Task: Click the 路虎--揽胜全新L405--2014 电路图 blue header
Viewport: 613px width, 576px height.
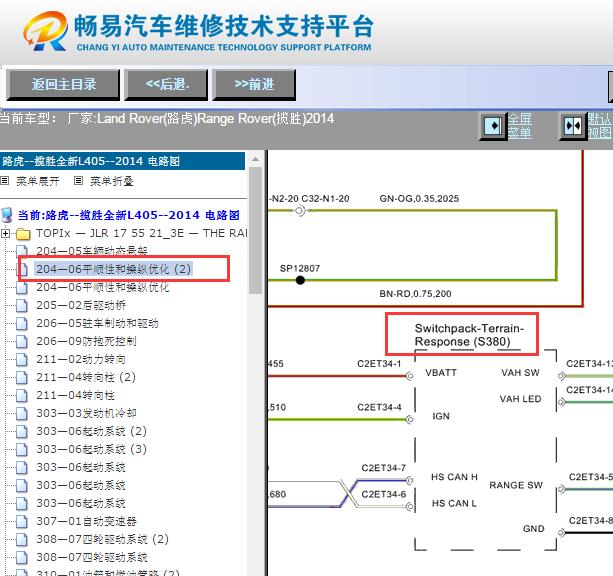Action: pyautogui.click(x=122, y=161)
